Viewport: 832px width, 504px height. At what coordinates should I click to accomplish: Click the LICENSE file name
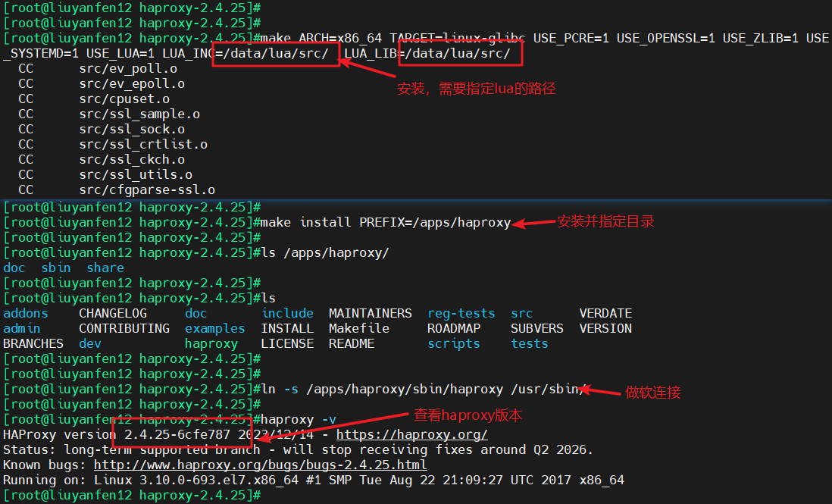pos(288,344)
